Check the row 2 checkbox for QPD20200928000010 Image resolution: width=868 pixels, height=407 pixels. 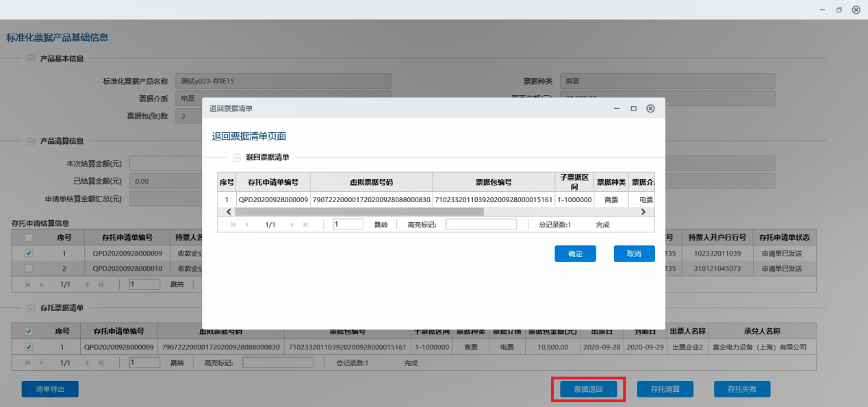[29, 269]
